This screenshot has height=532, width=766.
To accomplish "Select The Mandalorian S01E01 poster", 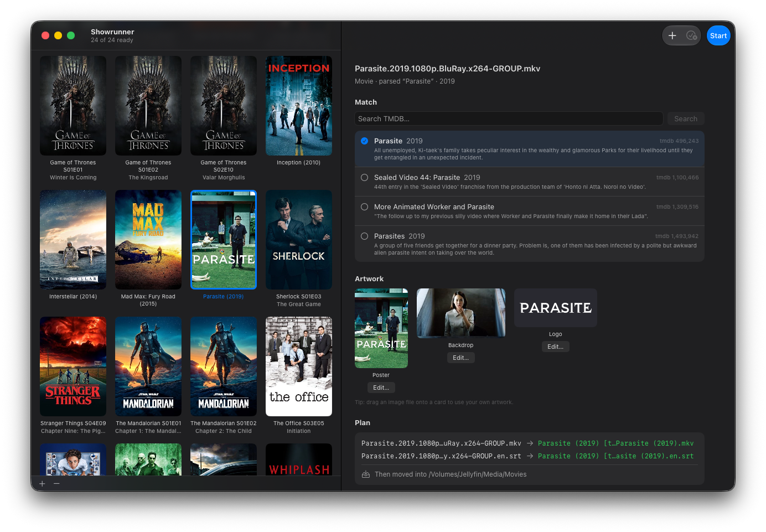I will (x=148, y=366).
